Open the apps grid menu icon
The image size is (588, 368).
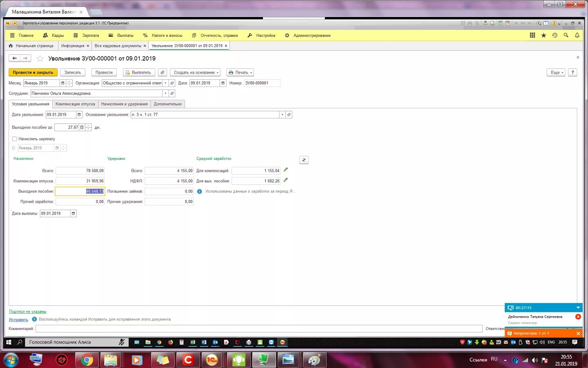(532, 36)
